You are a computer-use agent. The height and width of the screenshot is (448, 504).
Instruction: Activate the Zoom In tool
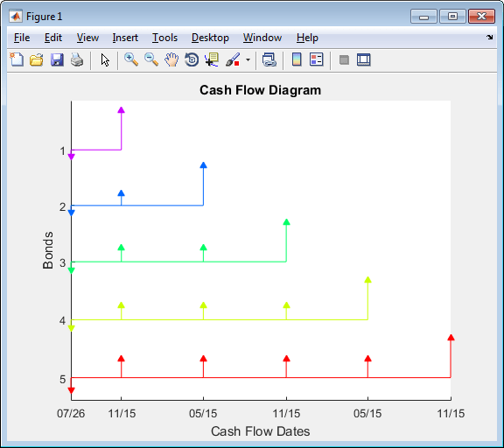(131, 59)
